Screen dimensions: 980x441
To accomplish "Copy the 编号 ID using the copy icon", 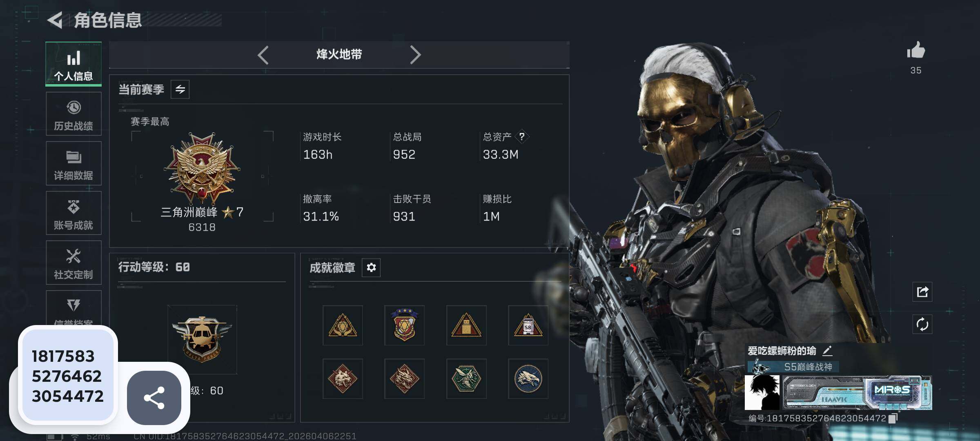I will [x=893, y=418].
